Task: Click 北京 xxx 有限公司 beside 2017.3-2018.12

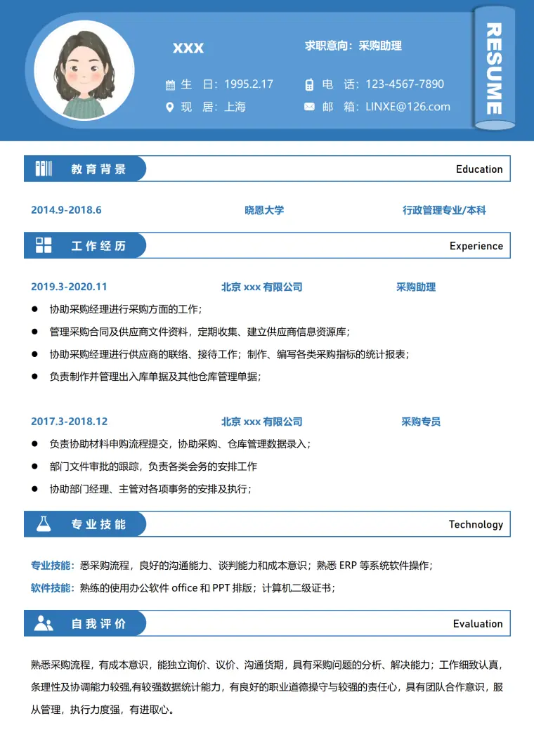Action: [261, 422]
